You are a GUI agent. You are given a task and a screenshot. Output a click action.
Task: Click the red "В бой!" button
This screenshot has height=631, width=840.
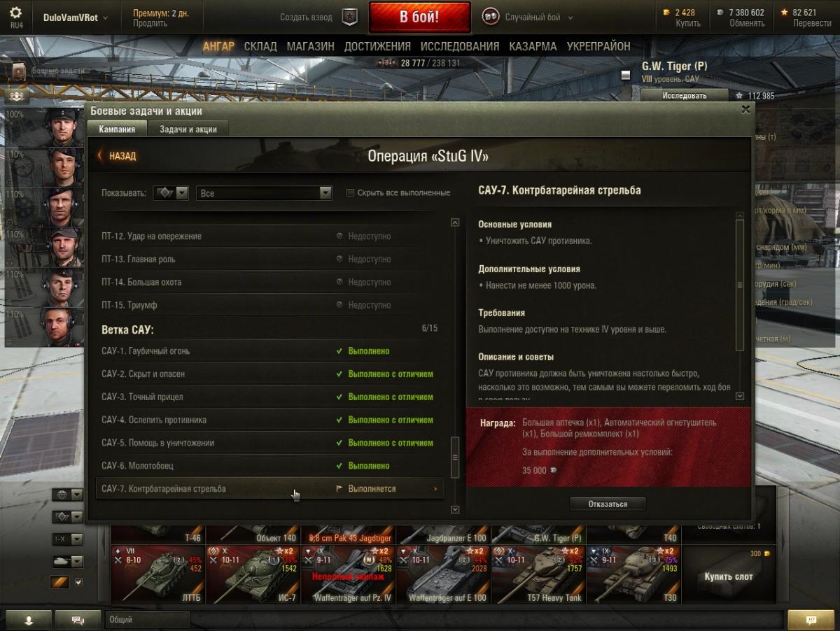(419, 17)
